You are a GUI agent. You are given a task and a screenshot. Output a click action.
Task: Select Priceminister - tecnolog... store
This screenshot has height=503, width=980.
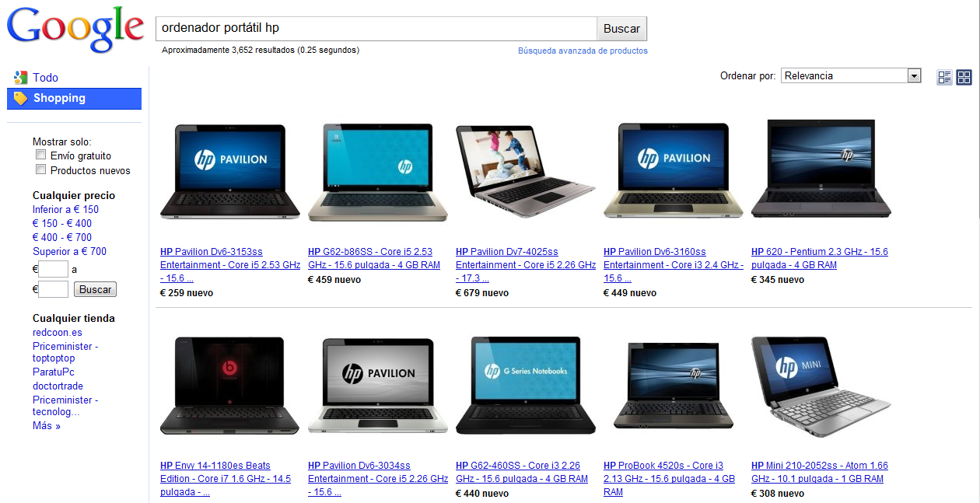click(x=65, y=406)
